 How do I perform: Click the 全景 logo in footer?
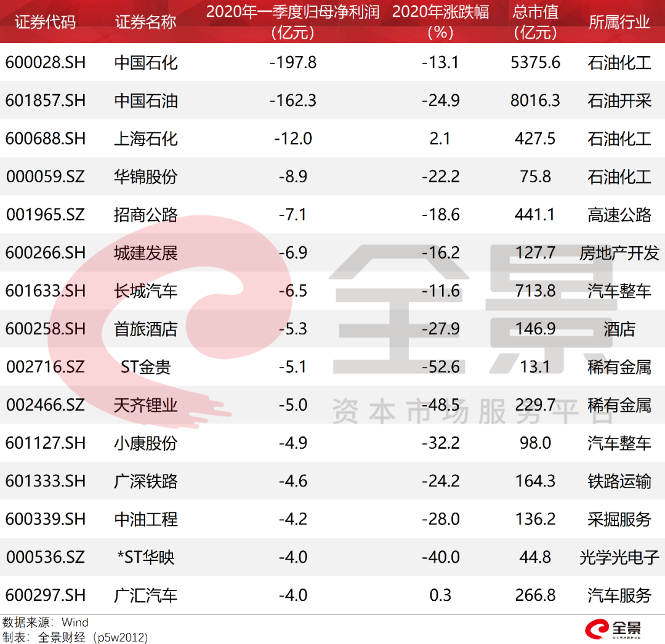click(x=613, y=629)
